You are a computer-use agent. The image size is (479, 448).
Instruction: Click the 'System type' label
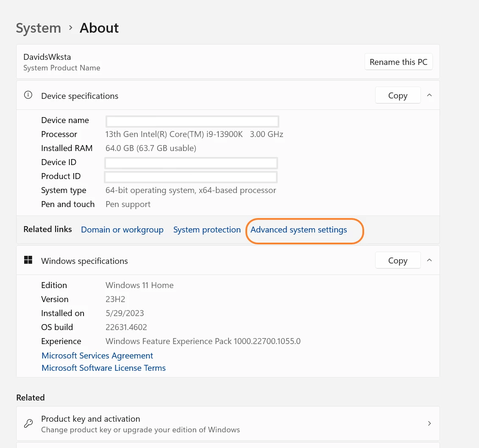point(64,190)
